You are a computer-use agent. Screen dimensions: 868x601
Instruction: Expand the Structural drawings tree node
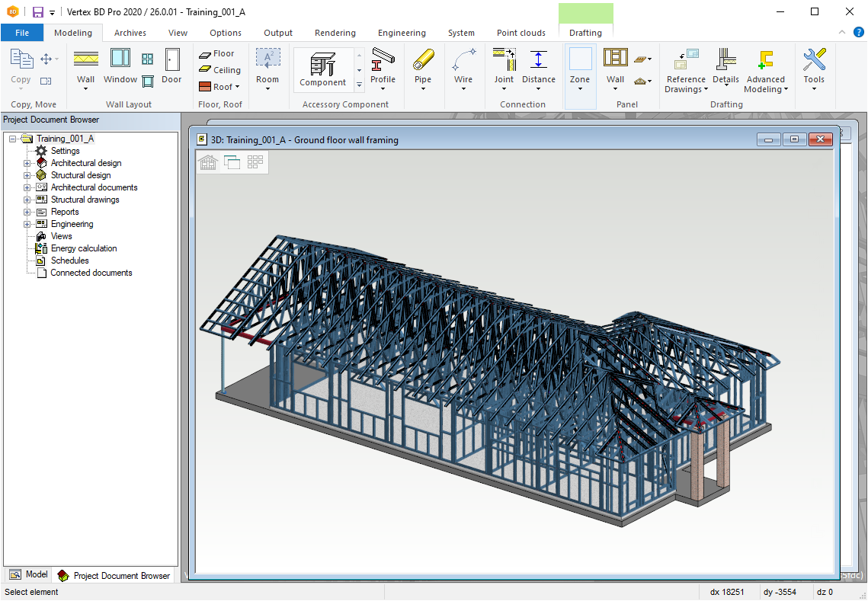point(27,200)
